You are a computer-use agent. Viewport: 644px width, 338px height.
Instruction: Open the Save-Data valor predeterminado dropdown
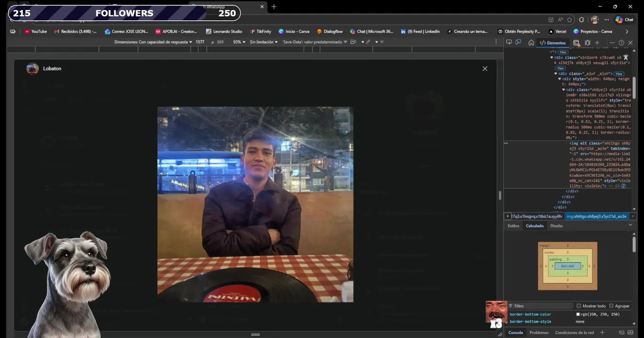315,42
